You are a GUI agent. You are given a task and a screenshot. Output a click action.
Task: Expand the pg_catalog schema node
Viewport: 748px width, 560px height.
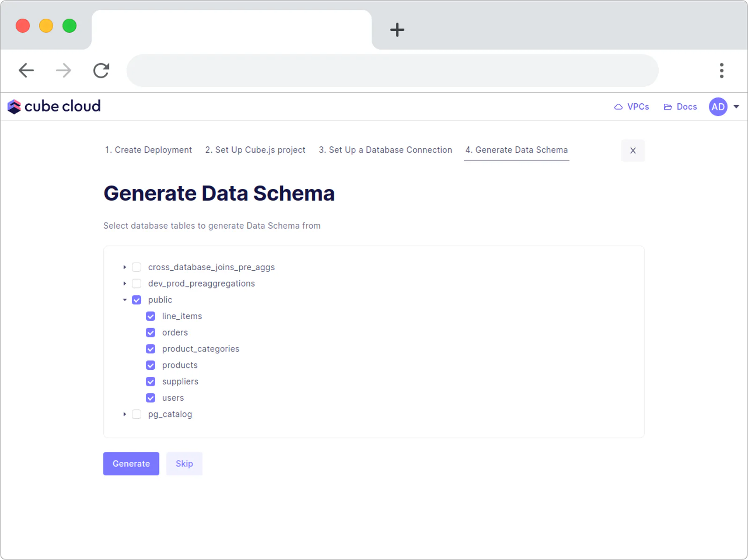pos(125,414)
